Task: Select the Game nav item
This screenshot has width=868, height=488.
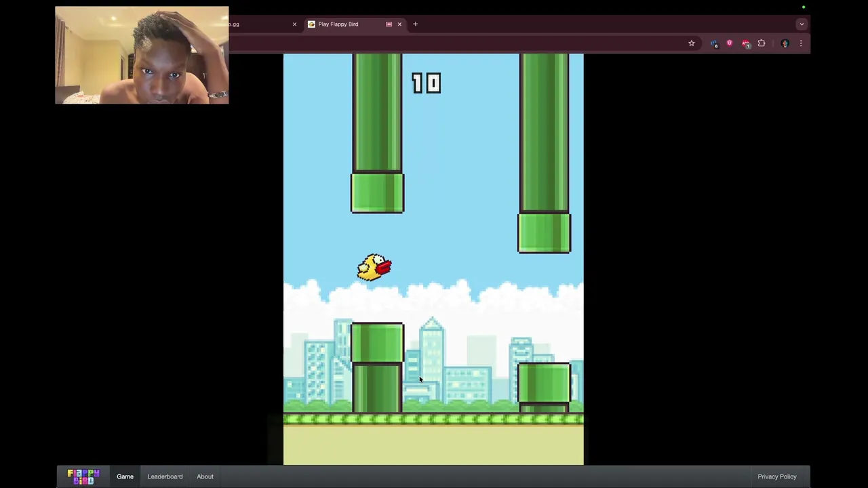Action: pyautogui.click(x=125, y=476)
